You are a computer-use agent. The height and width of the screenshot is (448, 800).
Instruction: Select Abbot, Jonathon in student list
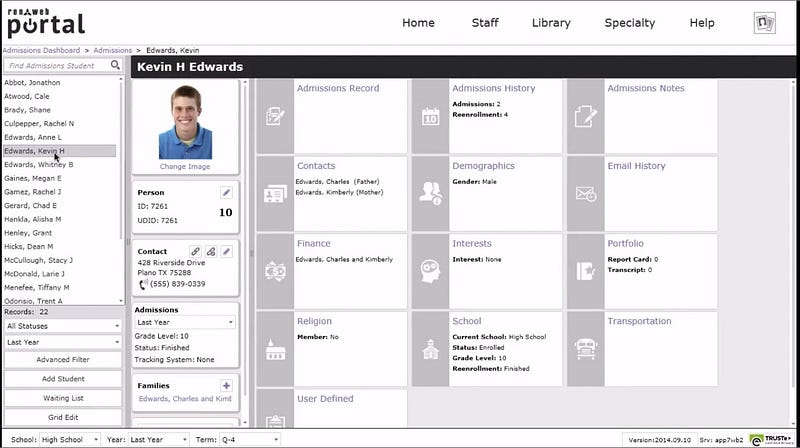[32, 83]
